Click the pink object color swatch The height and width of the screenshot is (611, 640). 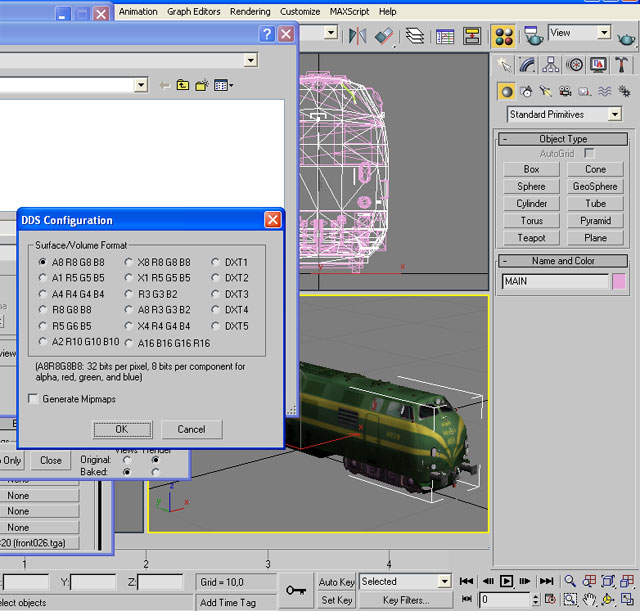point(619,282)
